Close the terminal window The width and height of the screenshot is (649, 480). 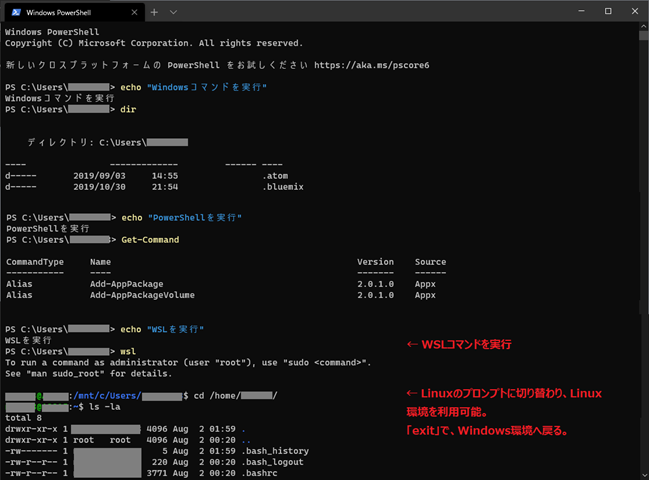635,11
